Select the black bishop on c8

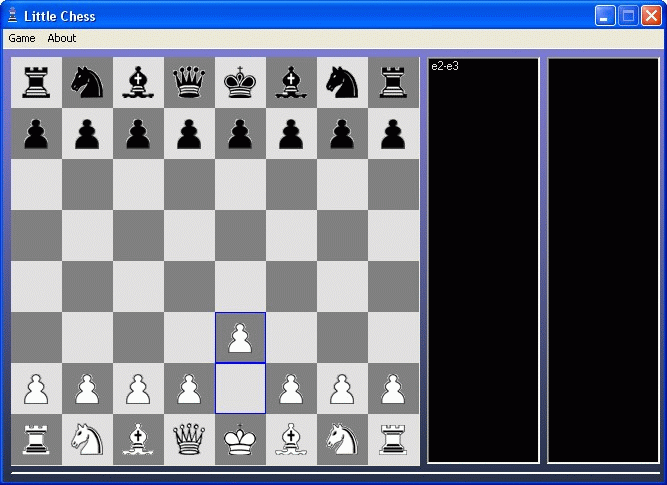[x=138, y=83]
